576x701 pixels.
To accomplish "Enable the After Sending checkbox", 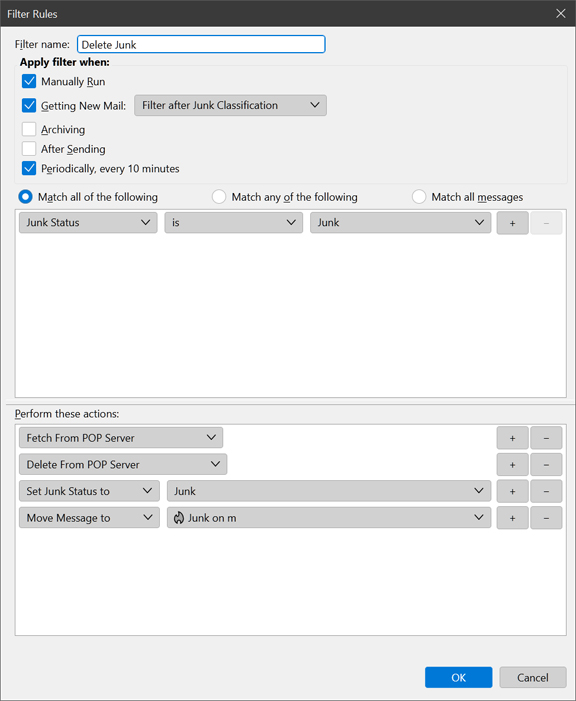I will [x=29, y=149].
